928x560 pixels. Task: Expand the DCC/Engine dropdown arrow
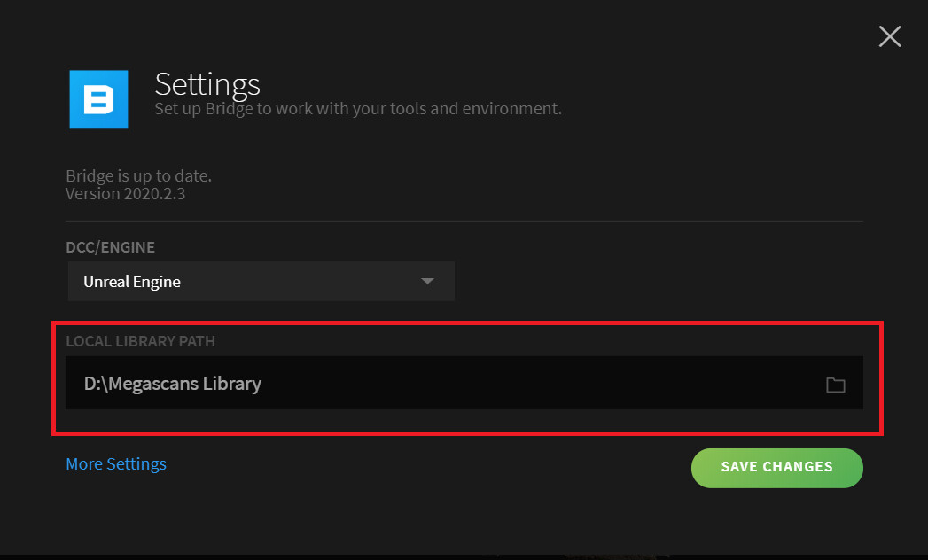click(427, 281)
